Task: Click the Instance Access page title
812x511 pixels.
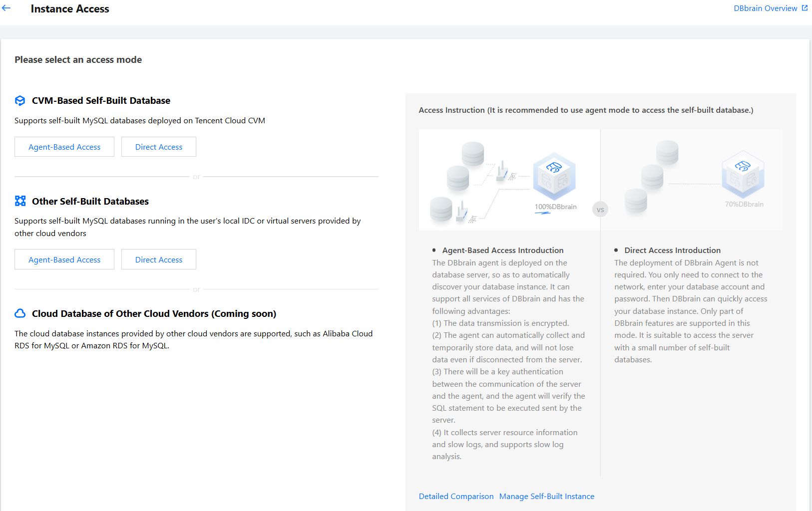Action: tap(70, 9)
